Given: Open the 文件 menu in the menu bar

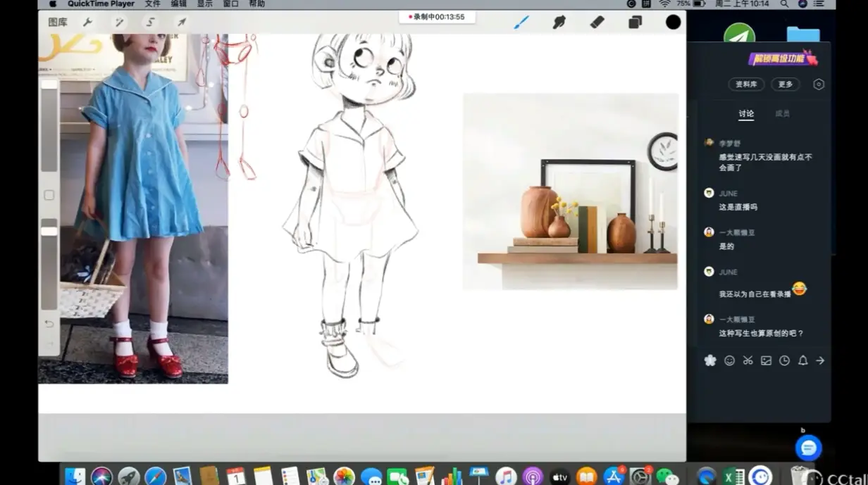Looking at the screenshot, I should coord(153,4).
